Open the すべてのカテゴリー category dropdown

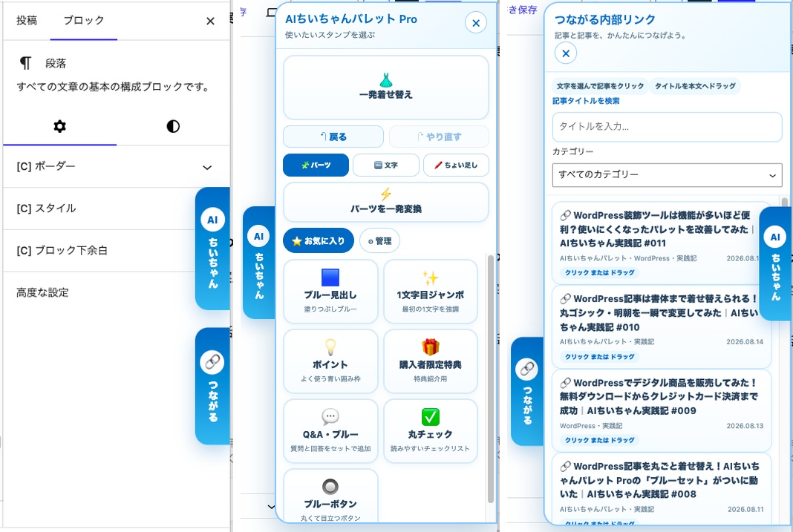pos(667,175)
